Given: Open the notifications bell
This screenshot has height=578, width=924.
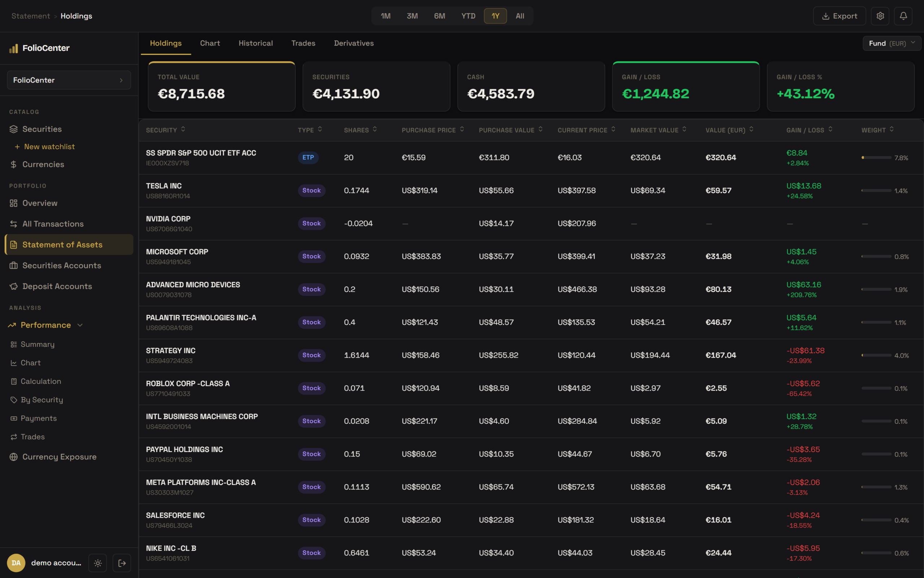Looking at the screenshot, I should click(903, 16).
